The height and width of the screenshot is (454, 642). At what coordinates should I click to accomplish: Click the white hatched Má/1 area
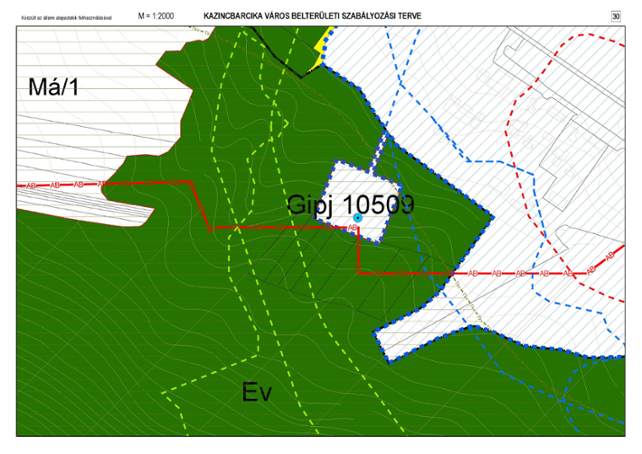pyautogui.click(x=90, y=135)
